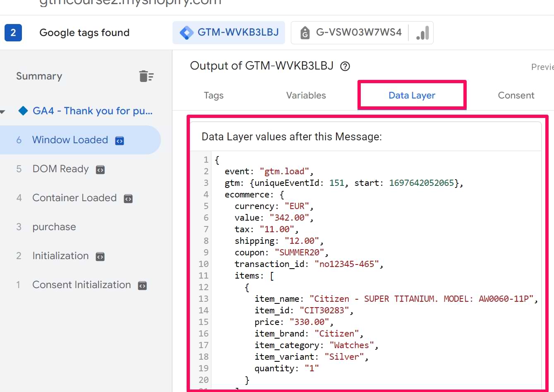The image size is (554, 392).
Task: Click the Summary heading in the sidebar
Action: [39, 76]
